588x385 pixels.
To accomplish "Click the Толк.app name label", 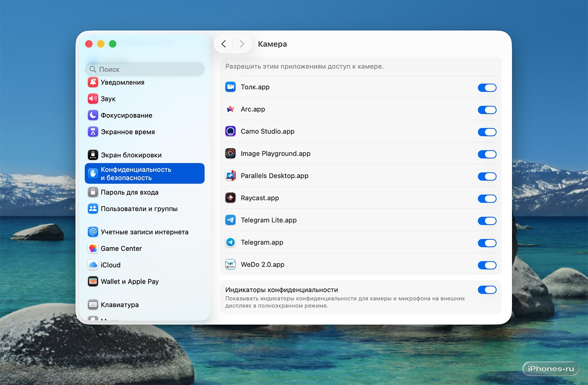I will click(255, 87).
